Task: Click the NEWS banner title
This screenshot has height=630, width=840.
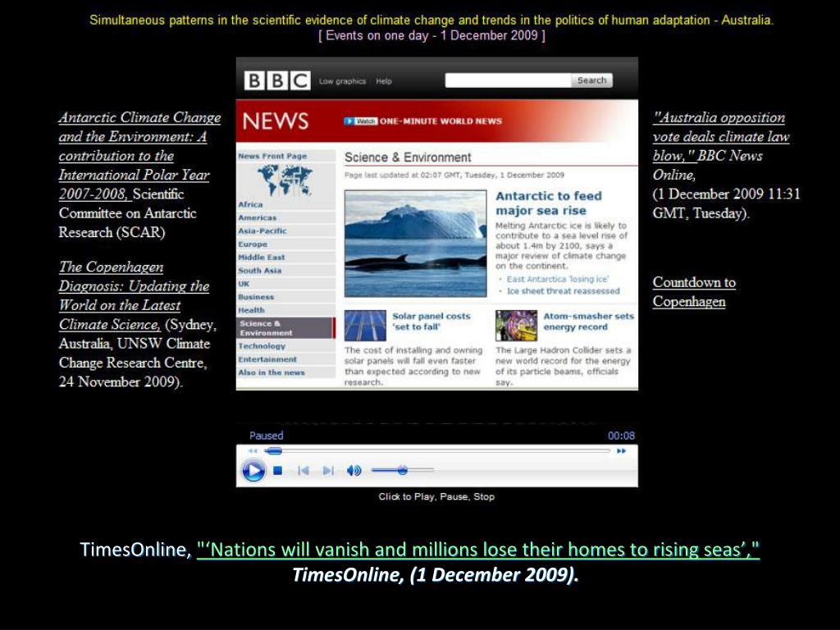Action: pos(276,121)
